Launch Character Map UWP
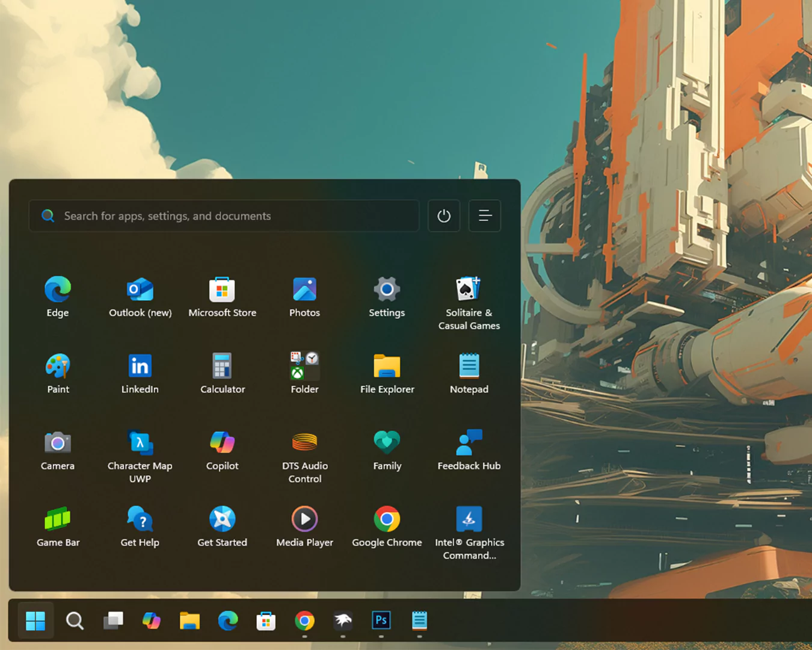The image size is (812, 650). tap(140, 456)
